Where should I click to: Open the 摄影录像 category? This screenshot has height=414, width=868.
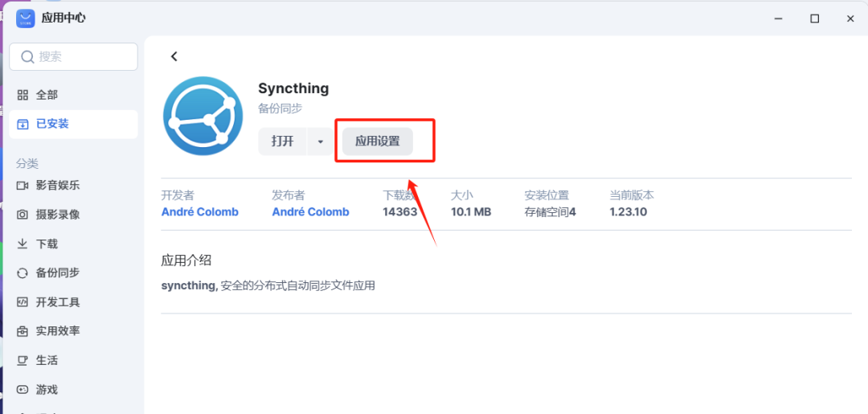point(73,215)
